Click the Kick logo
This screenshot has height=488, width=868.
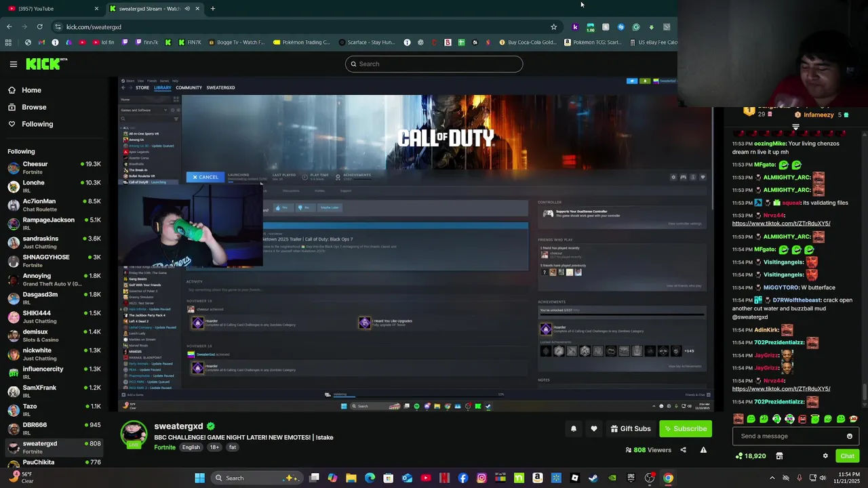[47, 64]
